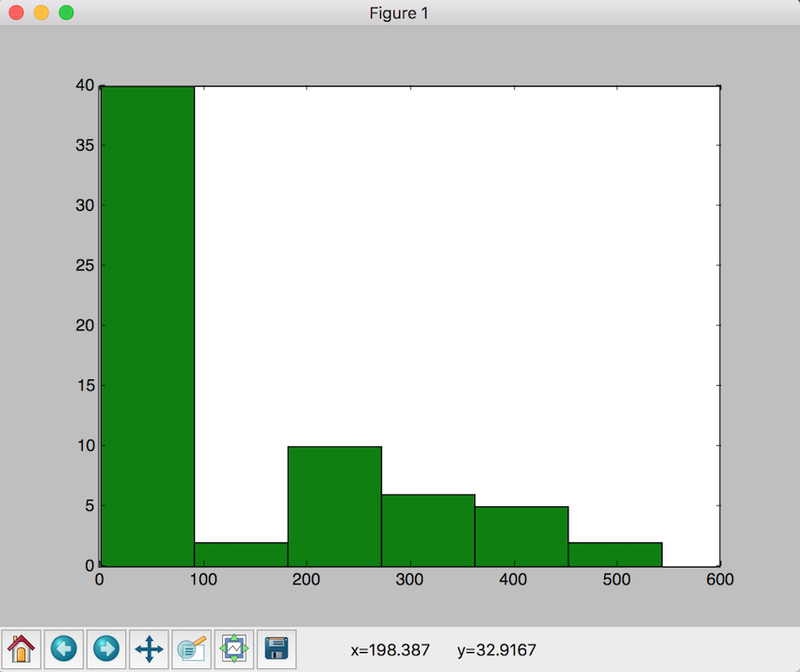Go back to the previous view
This screenshot has width=800, height=672.
pyautogui.click(x=64, y=649)
